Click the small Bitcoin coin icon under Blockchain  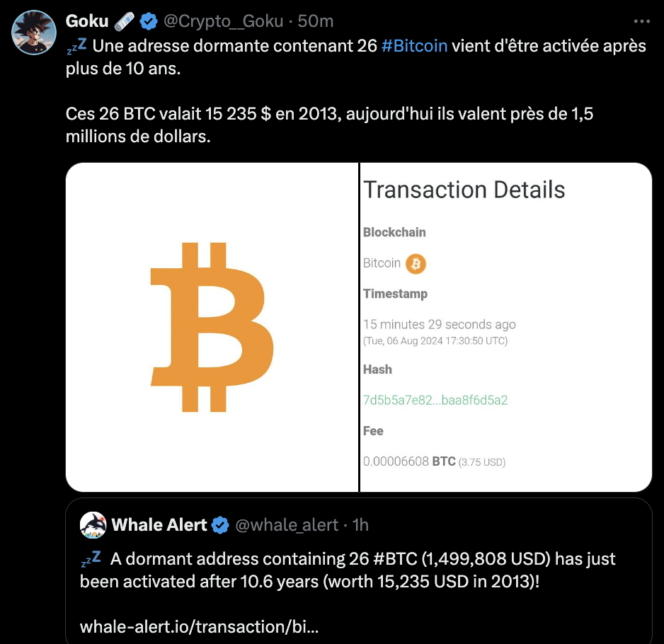coord(416,264)
